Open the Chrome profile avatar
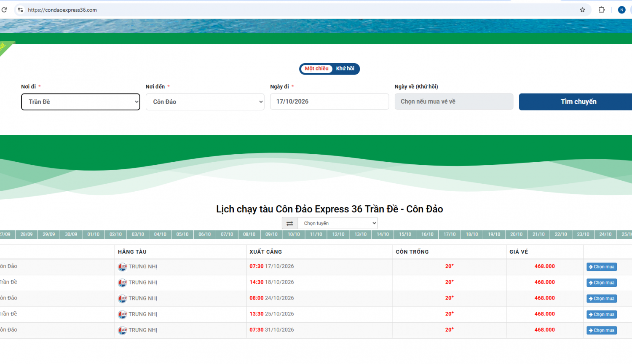Screen dimensions: 632x364 [x=621, y=10]
